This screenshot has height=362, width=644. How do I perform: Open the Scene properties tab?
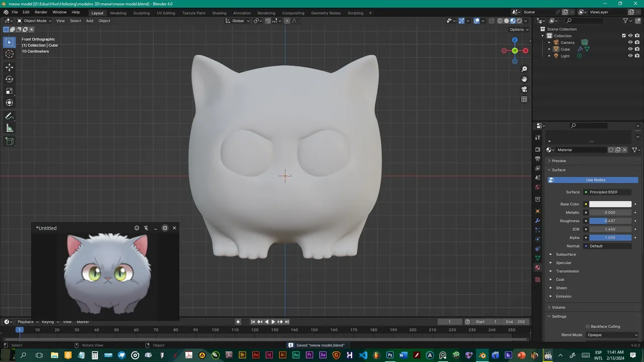tap(537, 177)
